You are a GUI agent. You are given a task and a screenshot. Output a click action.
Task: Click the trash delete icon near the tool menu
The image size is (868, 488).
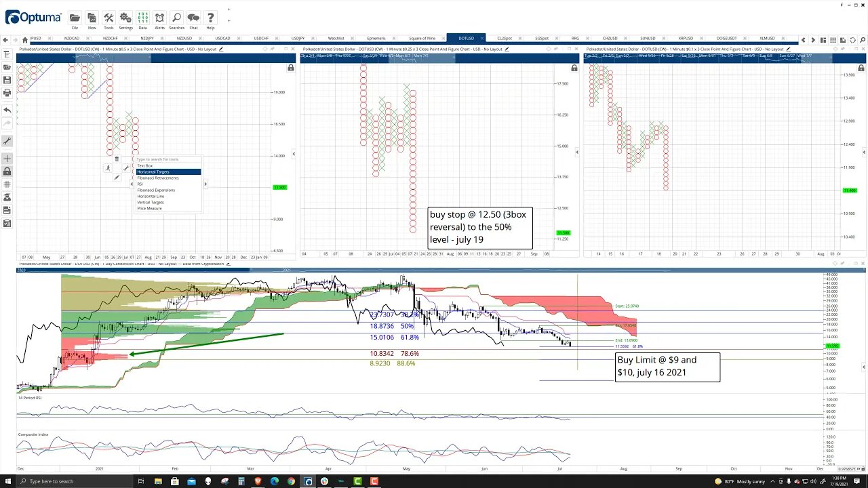pos(117,159)
